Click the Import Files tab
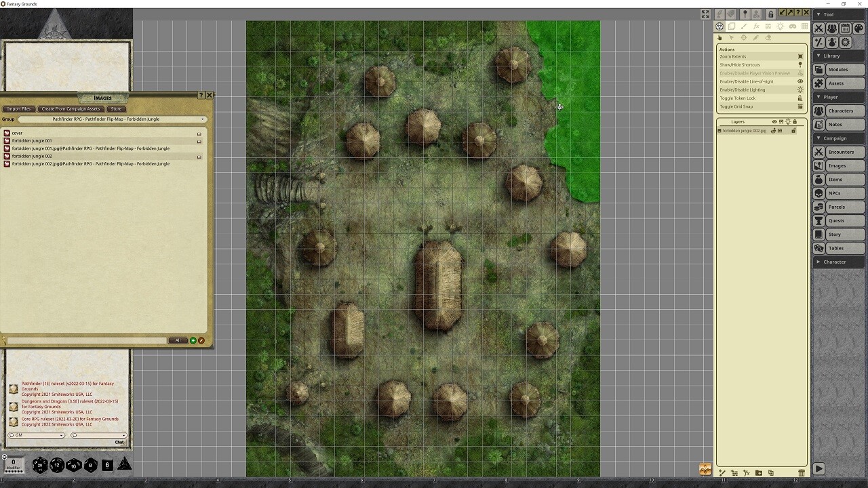The height and width of the screenshot is (488, 868). coord(18,108)
